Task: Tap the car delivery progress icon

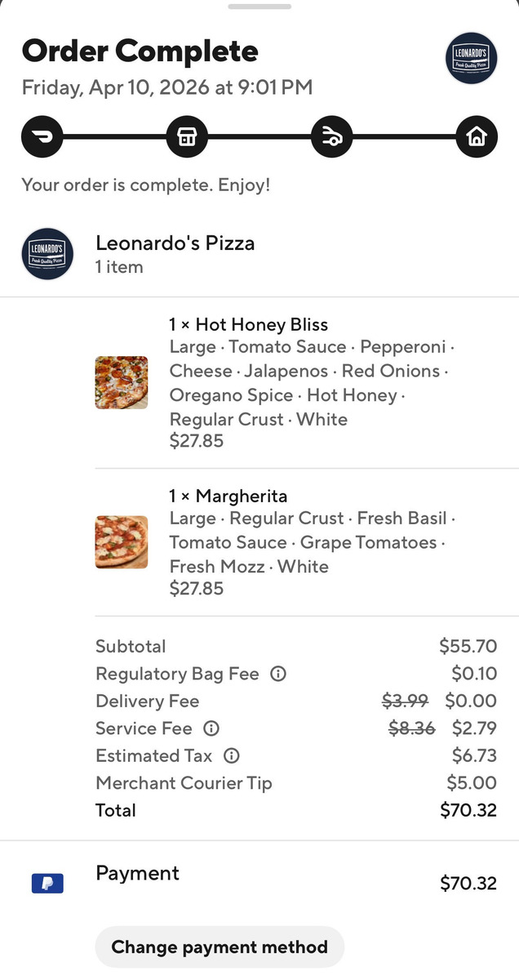Action: point(332,137)
